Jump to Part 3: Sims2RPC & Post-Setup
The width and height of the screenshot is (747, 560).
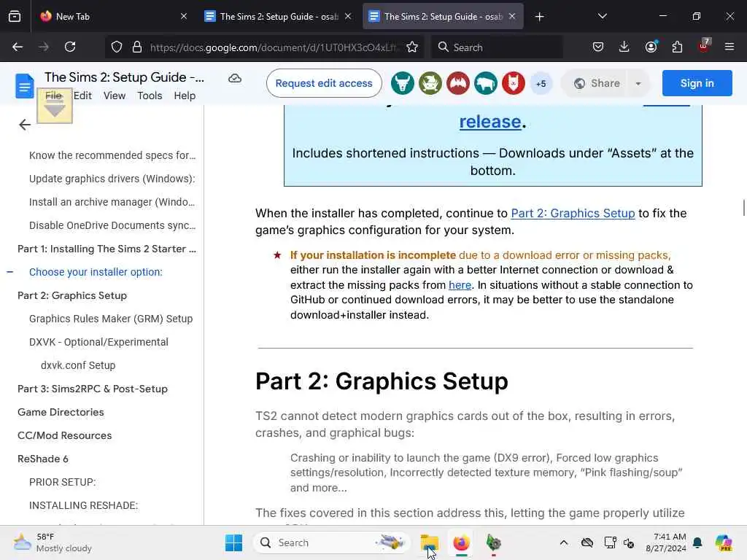(x=93, y=389)
